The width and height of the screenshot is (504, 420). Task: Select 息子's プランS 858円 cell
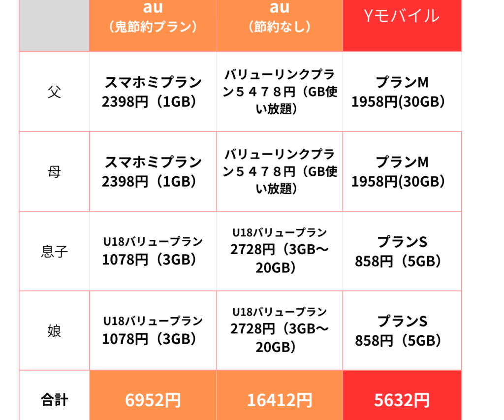point(402,252)
